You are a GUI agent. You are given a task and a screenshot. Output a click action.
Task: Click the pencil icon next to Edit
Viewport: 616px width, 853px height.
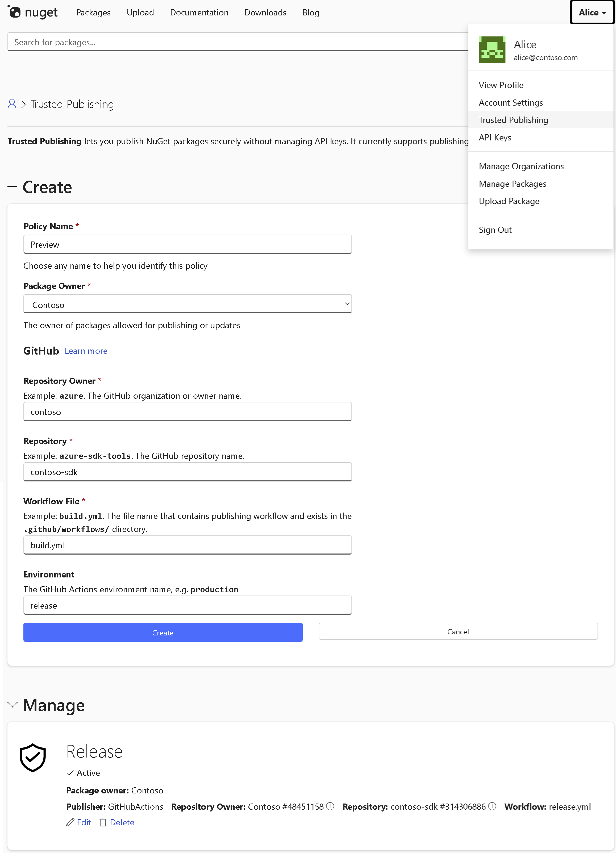click(x=70, y=822)
